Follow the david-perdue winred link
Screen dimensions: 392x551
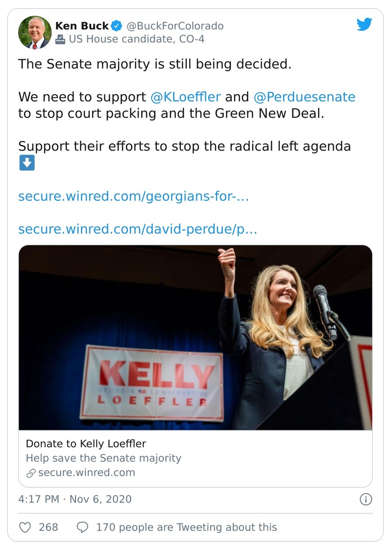click(137, 229)
